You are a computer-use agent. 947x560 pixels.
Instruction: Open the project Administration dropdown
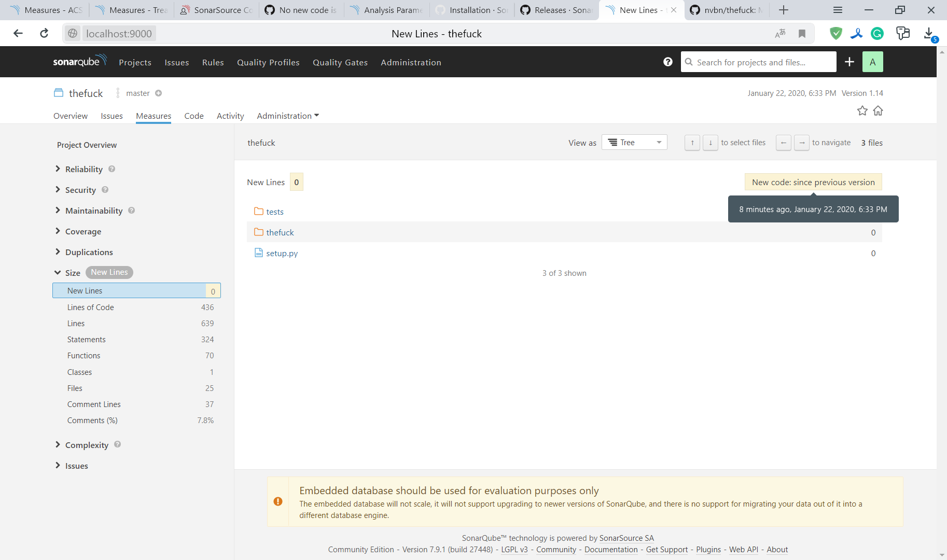click(288, 116)
